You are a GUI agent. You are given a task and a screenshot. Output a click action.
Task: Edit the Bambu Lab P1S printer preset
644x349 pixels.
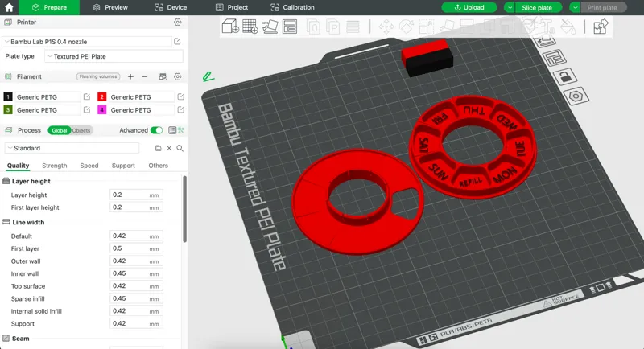coord(177,42)
